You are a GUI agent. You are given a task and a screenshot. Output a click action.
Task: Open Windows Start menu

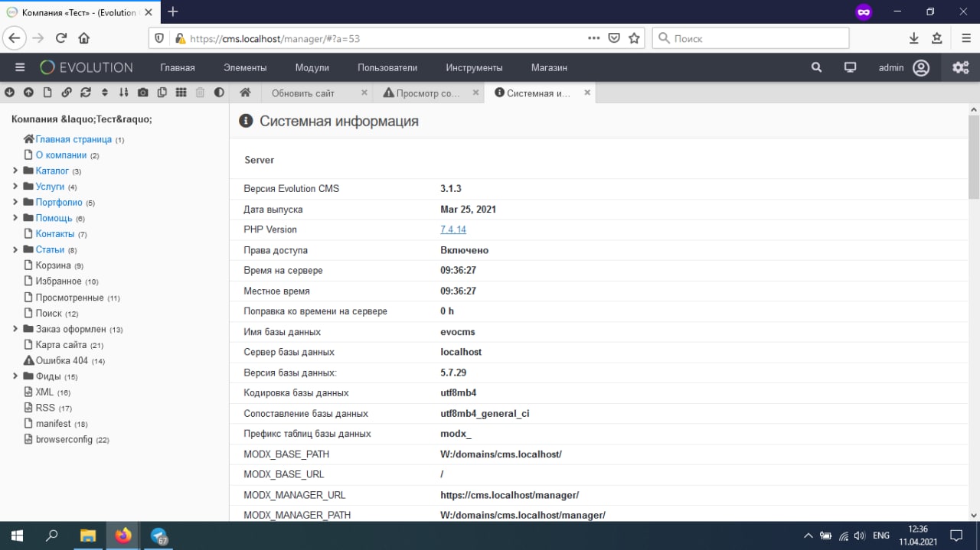(16, 535)
